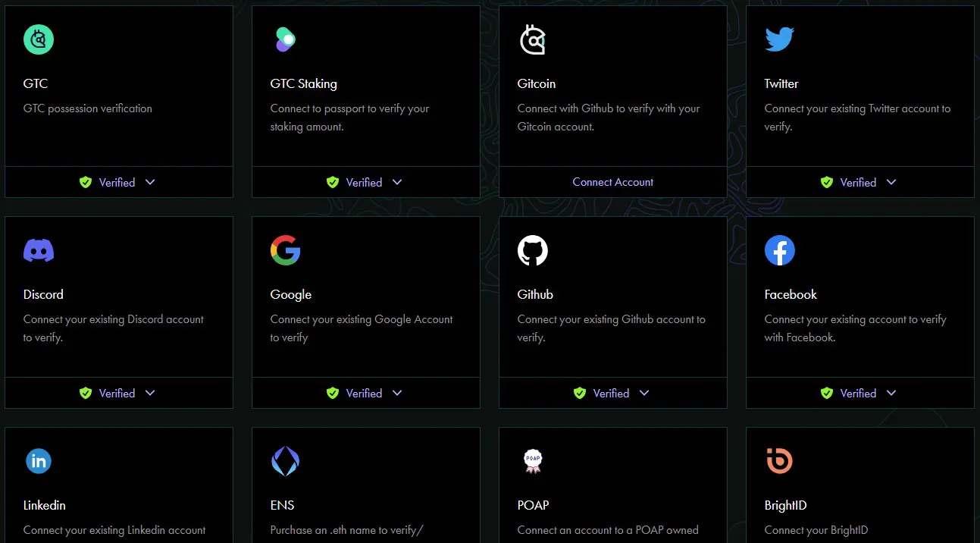Click the Gitcoin robot logo icon
The width and height of the screenshot is (980, 543).
532,39
